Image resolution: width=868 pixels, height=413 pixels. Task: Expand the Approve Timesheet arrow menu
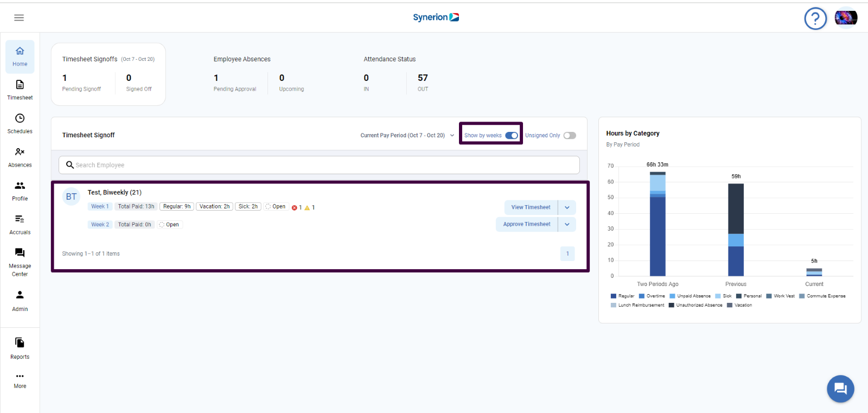[567, 224]
